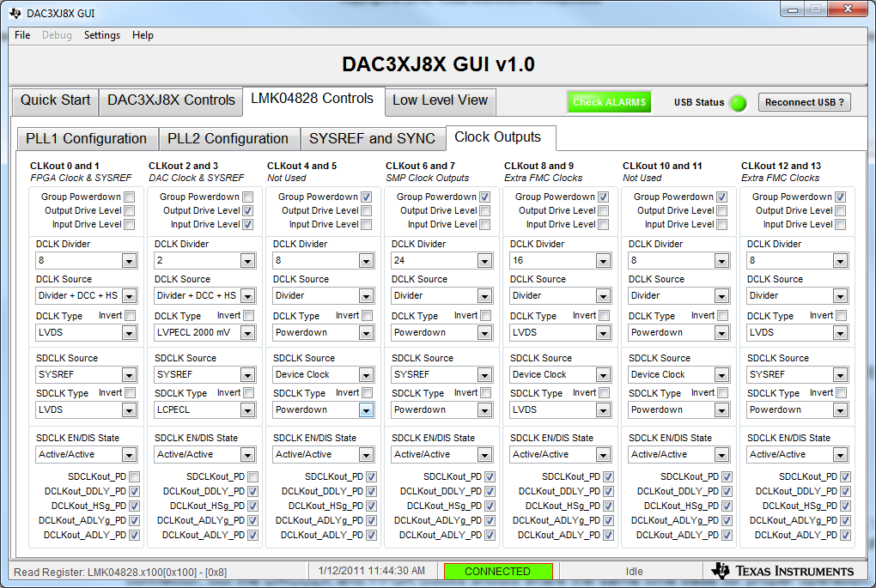Toggle SDCLKout_PD for CLKout 10 and 11

click(x=727, y=477)
